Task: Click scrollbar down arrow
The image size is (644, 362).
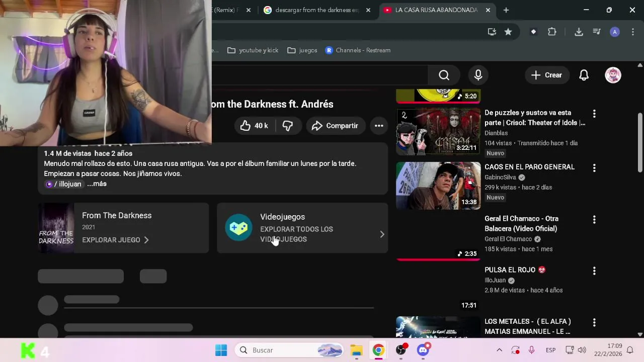Action: (x=640, y=334)
